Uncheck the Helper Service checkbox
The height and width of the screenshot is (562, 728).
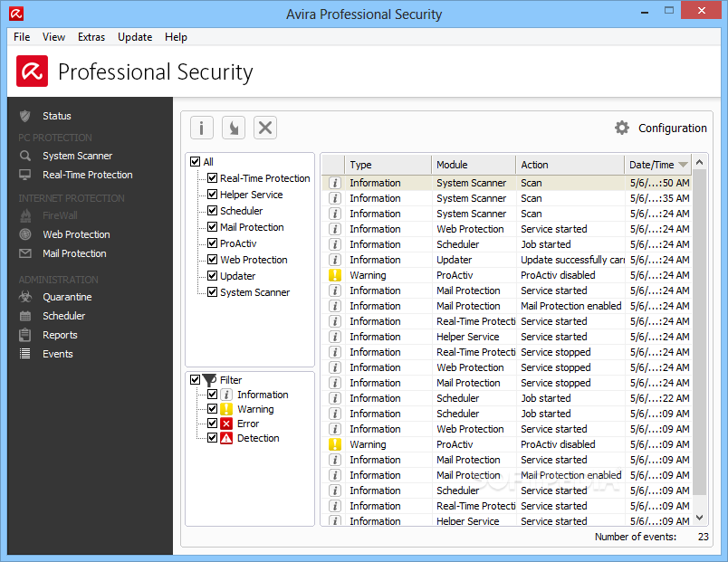(x=212, y=195)
